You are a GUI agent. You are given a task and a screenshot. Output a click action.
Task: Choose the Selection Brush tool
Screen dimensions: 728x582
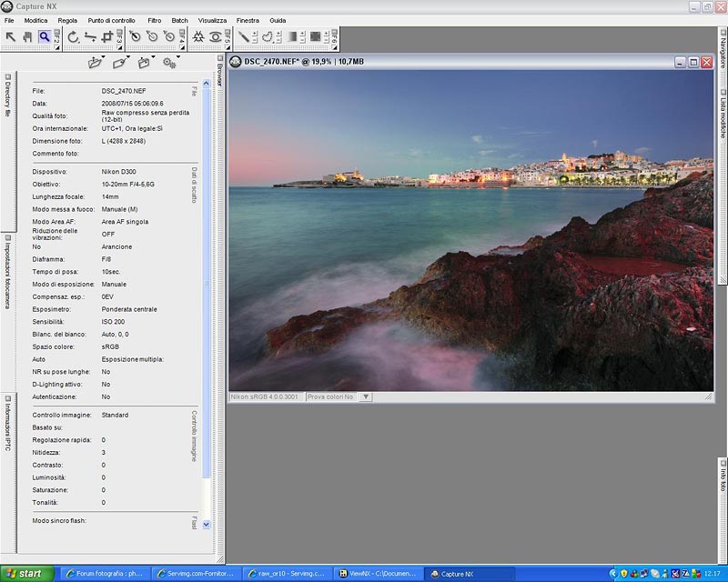pos(244,37)
